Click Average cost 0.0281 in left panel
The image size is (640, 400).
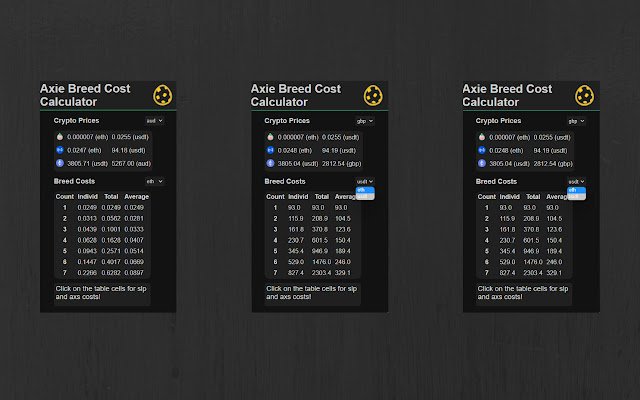tap(134, 218)
